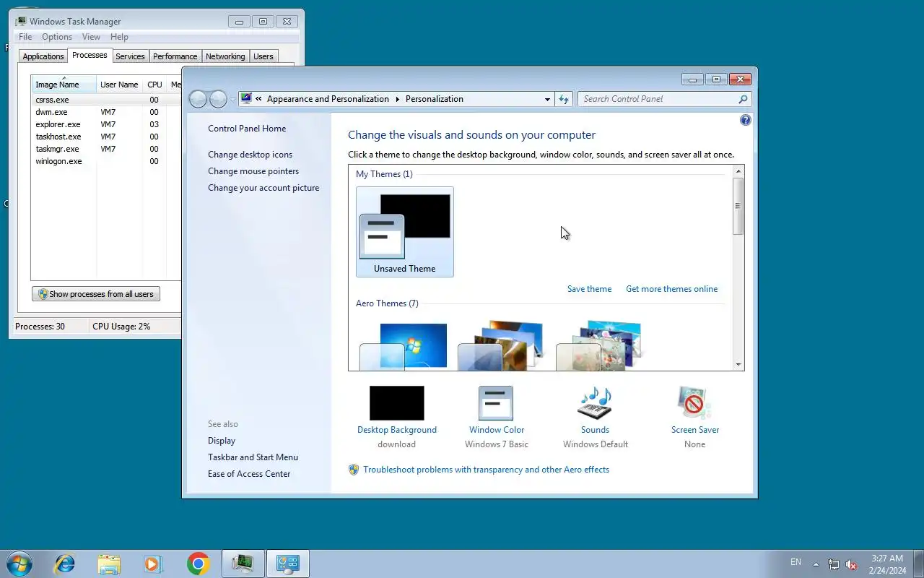This screenshot has width=924, height=578.
Task: Click the search magnifier icon
Action: point(743,99)
